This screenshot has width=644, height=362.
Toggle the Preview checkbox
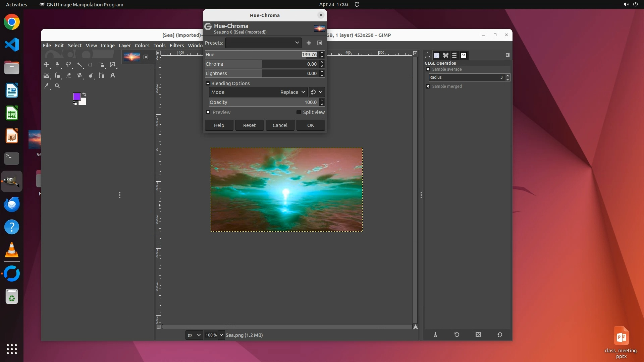[208, 112]
